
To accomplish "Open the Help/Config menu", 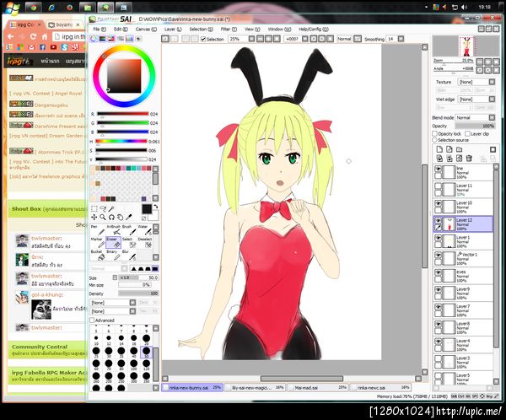I will (x=314, y=29).
